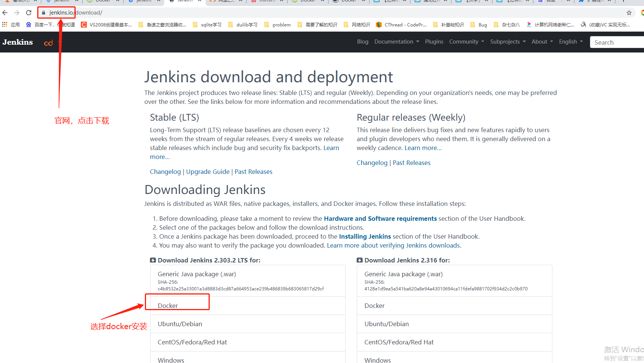The width and height of the screenshot is (644, 363).
Task: Bookmark this page with the star icon
Action: (629, 13)
